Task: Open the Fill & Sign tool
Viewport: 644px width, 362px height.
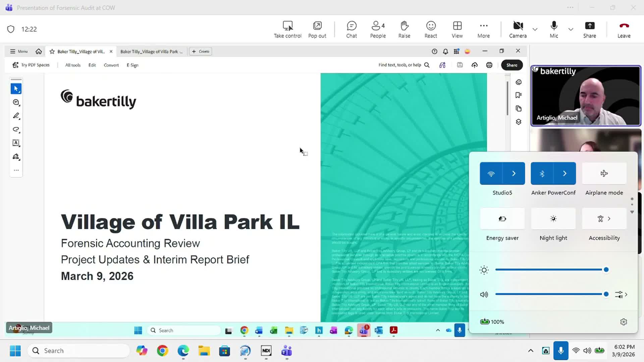Action: pos(16,157)
